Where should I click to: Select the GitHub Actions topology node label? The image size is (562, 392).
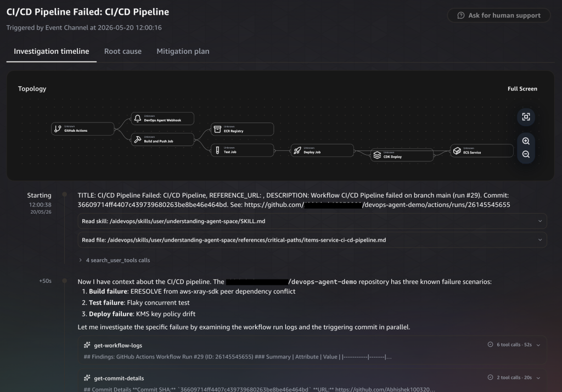point(76,131)
